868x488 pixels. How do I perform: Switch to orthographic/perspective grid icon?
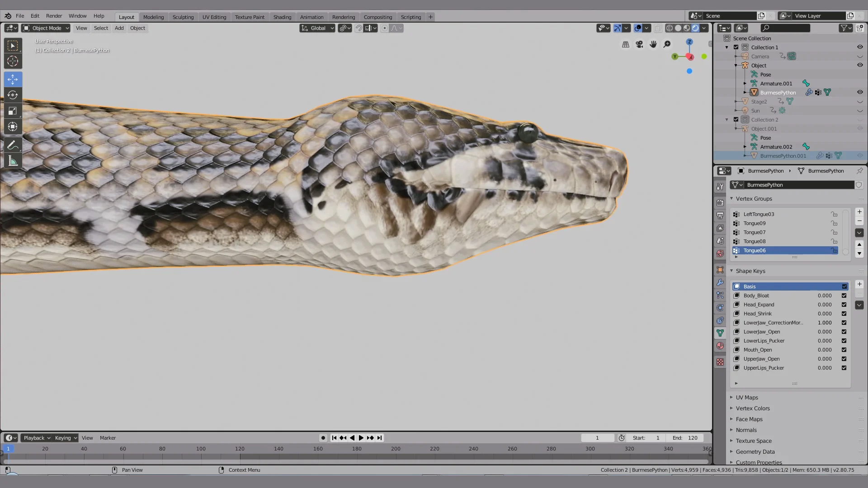[x=626, y=44]
